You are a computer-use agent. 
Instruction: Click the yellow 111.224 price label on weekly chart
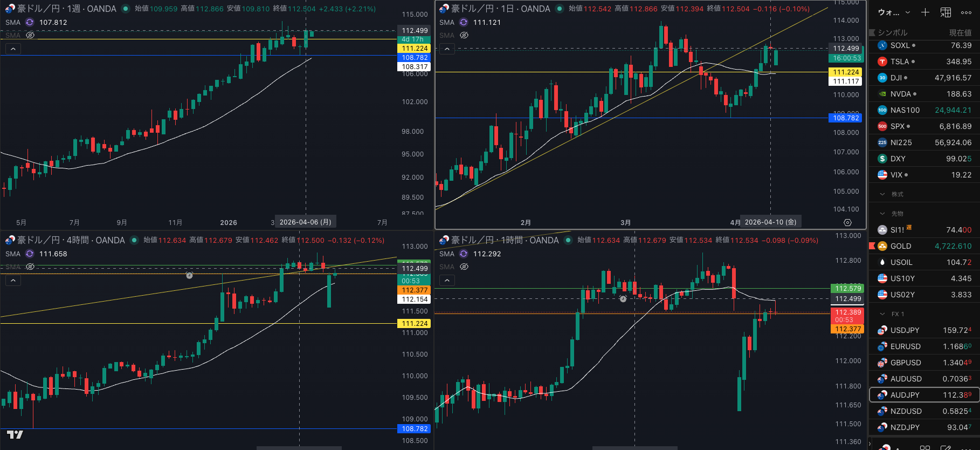point(414,49)
